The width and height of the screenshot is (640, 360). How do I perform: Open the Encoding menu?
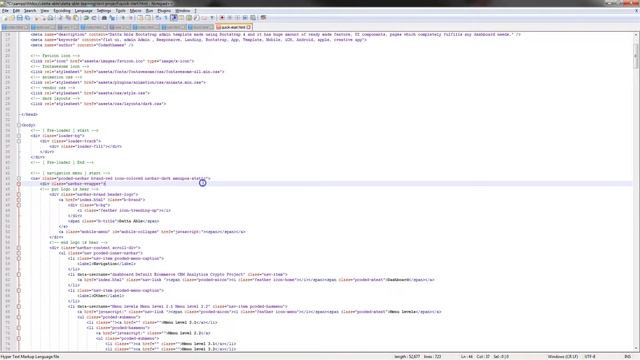click(62, 11)
